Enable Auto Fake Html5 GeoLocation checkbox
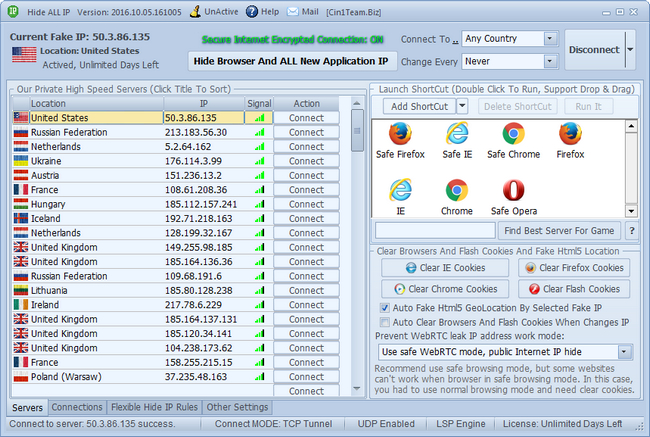This screenshot has width=650, height=437. [x=385, y=308]
